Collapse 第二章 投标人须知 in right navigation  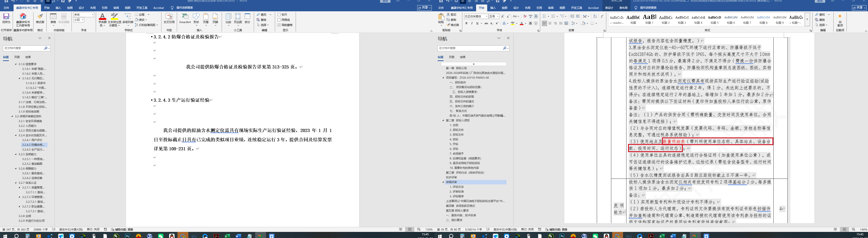tap(444, 120)
